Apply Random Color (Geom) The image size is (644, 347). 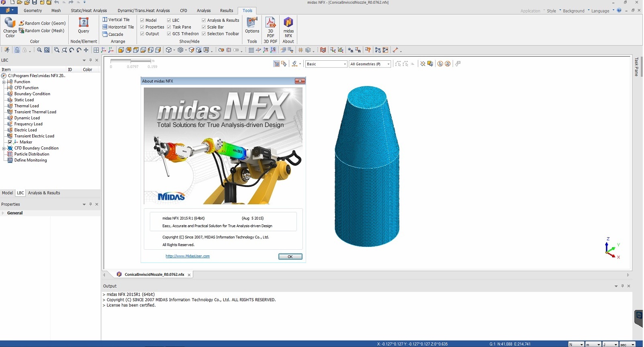[x=42, y=23]
